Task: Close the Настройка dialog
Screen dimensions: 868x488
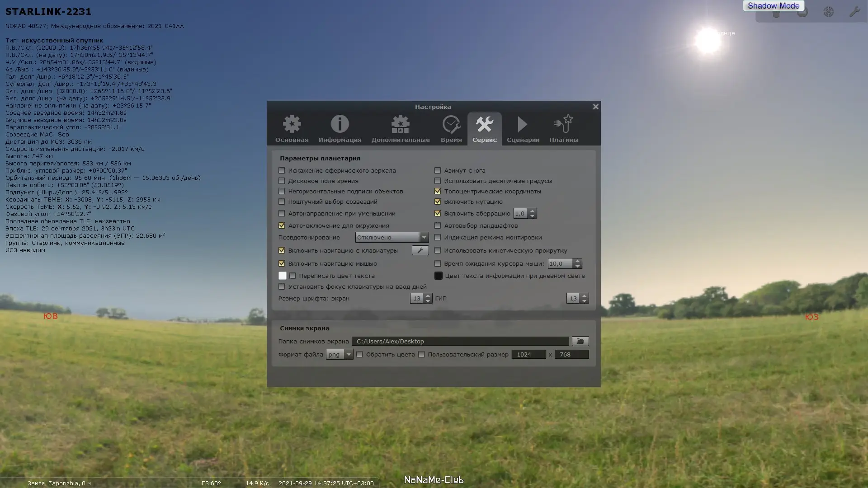Action: point(595,107)
